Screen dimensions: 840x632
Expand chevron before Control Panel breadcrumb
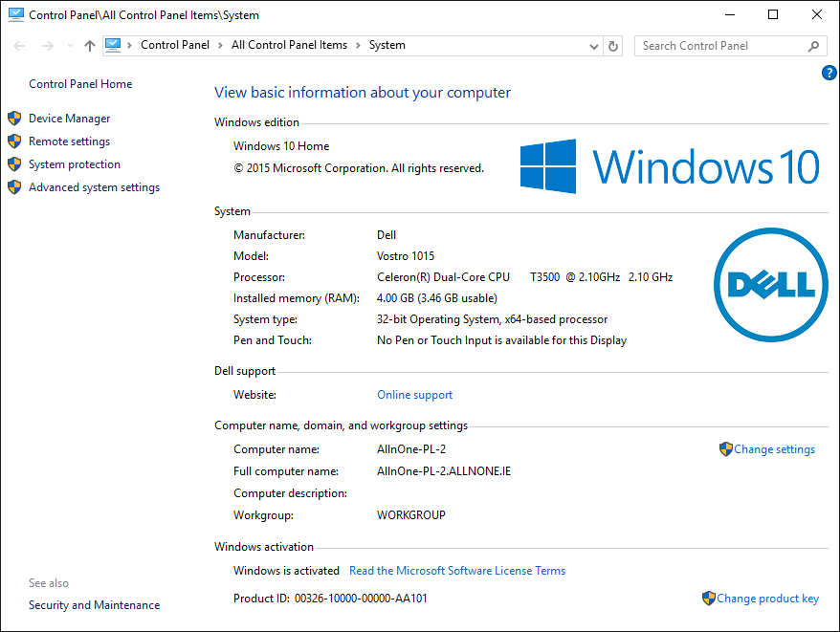pyautogui.click(x=130, y=46)
